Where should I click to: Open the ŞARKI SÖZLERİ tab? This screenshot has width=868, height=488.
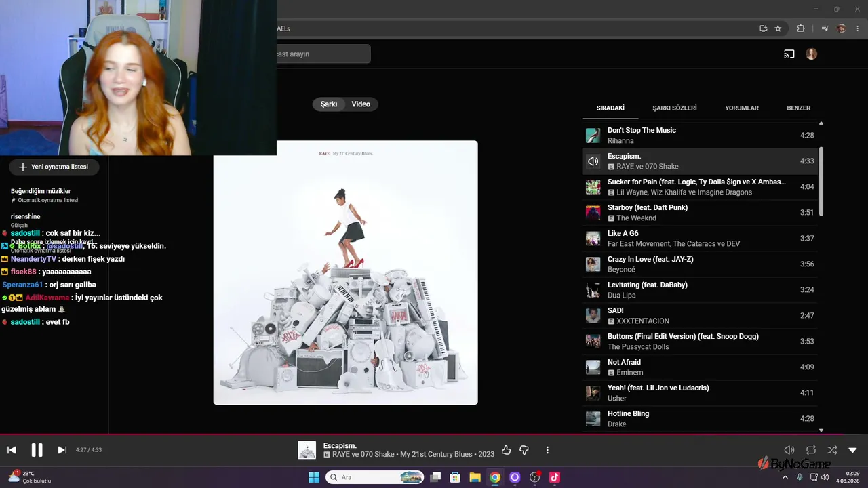pos(675,108)
